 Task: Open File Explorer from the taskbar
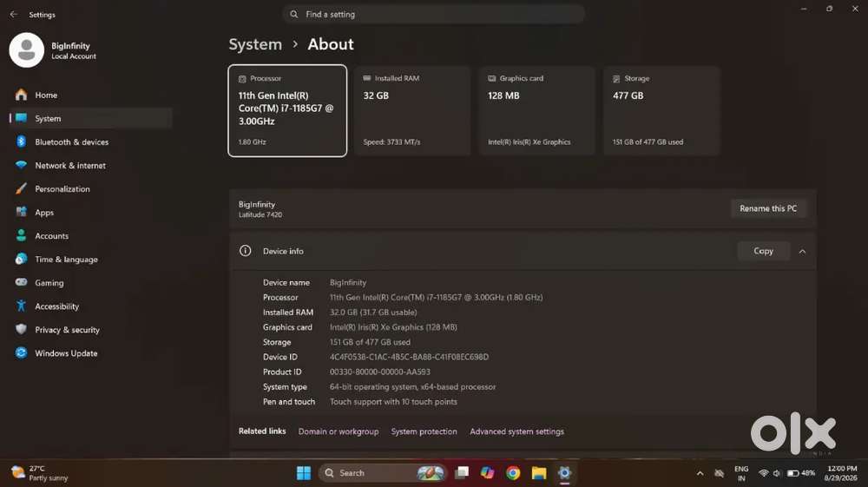(x=539, y=472)
